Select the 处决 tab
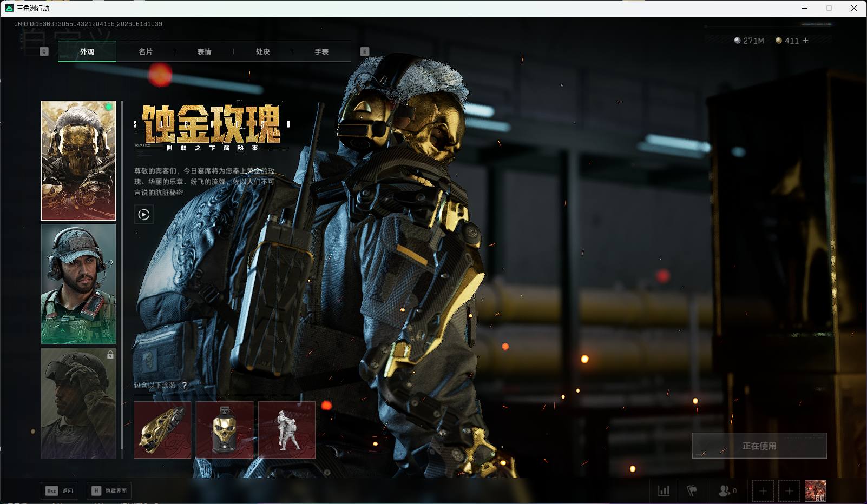This screenshot has width=867, height=504. tap(262, 51)
